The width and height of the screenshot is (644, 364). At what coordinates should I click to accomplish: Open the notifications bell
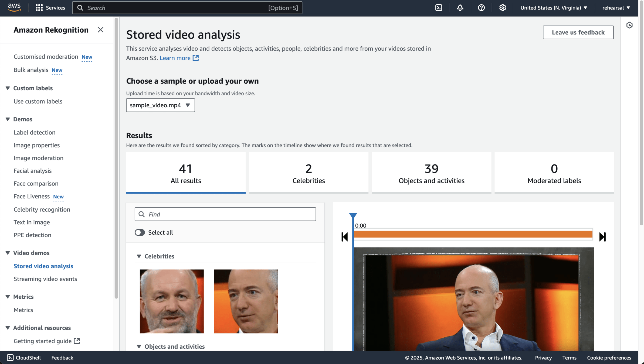click(x=460, y=8)
